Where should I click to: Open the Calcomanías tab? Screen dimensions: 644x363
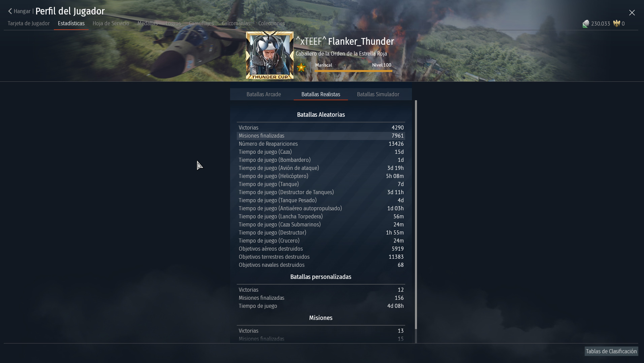click(x=236, y=24)
